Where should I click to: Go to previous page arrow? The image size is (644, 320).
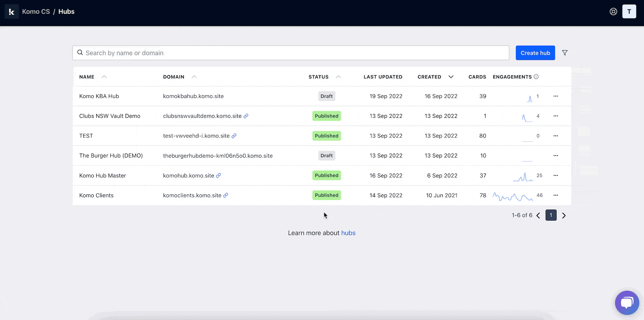coord(538,215)
